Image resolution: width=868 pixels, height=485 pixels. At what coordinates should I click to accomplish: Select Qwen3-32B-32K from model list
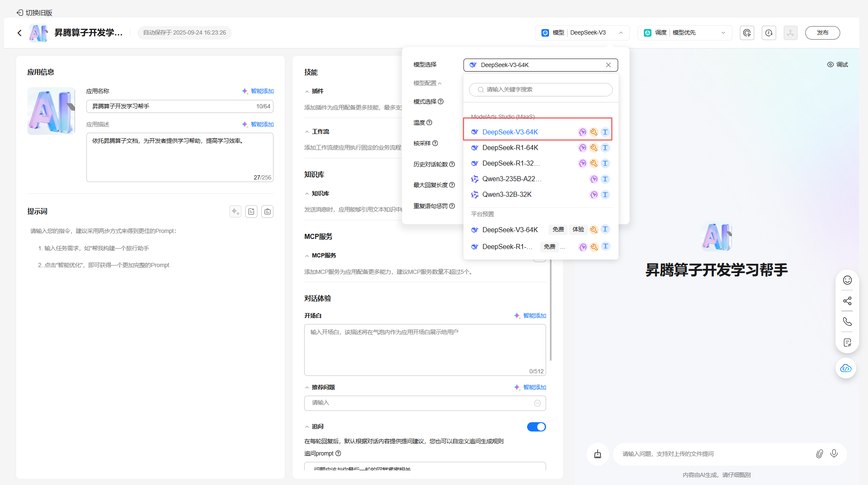point(506,195)
